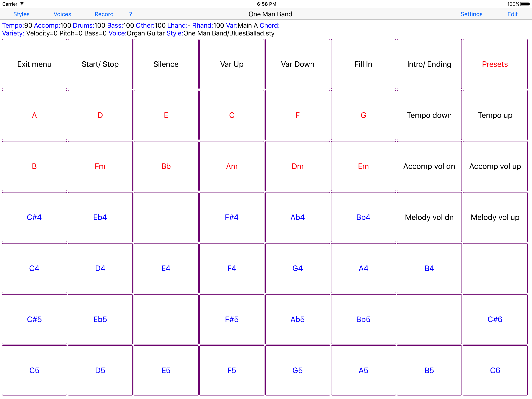Screen dimensions: 532x399
Task: Play the C5 note pad
Action: click(34, 370)
